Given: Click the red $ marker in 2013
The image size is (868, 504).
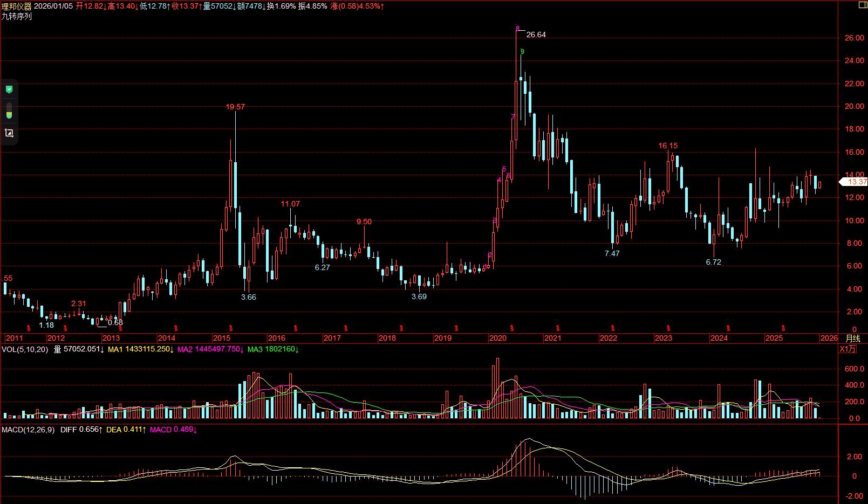Looking at the screenshot, I should pyautogui.click(x=120, y=328).
